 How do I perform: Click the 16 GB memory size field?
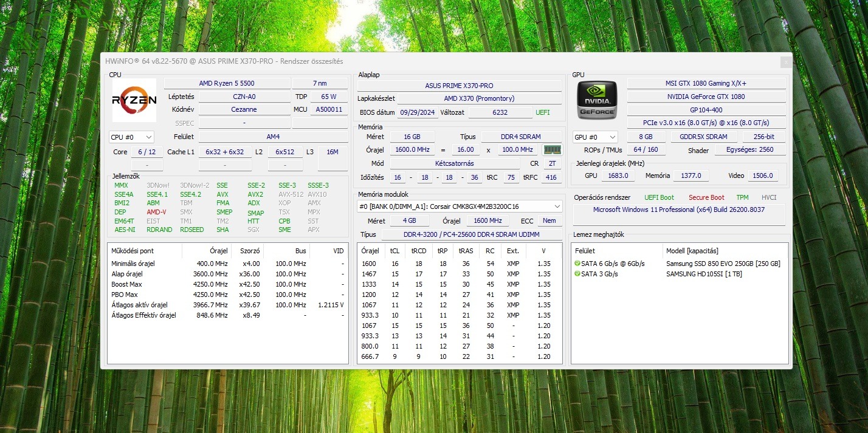(x=412, y=137)
